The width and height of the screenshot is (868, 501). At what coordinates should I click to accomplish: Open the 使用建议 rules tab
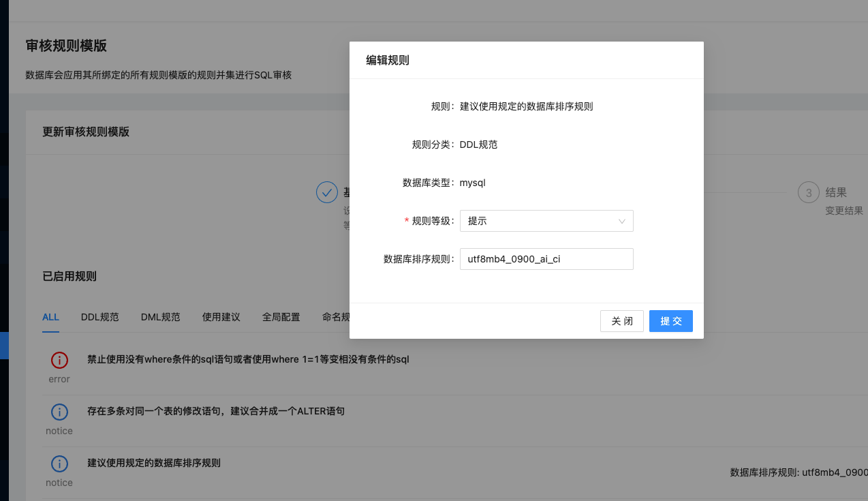221,317
